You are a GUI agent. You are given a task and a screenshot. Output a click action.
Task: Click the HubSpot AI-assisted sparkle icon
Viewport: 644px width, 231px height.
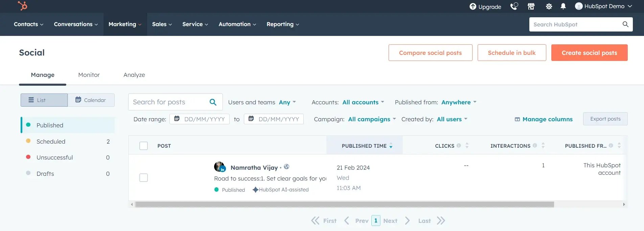[255, 190]
